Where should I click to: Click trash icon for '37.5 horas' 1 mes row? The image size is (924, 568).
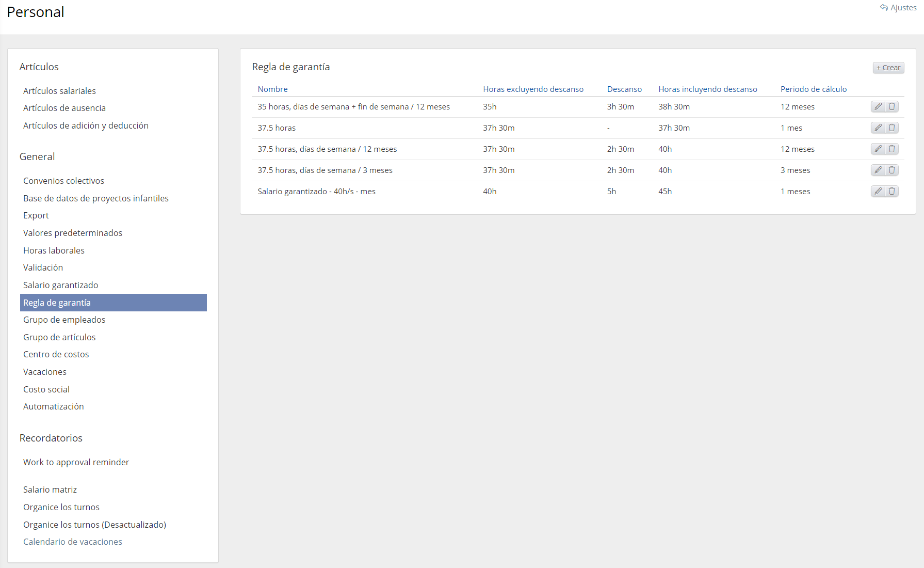click(x=891, y=128)
